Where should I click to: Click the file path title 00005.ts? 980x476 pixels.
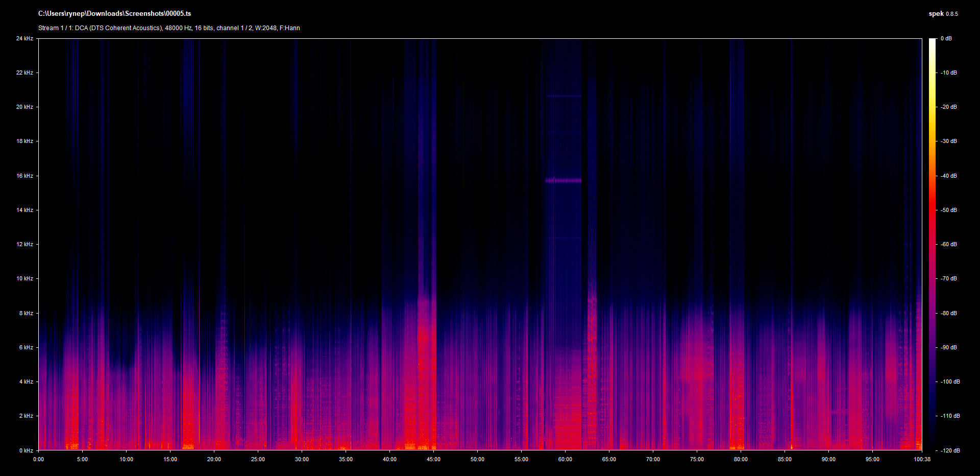point(114,14)
